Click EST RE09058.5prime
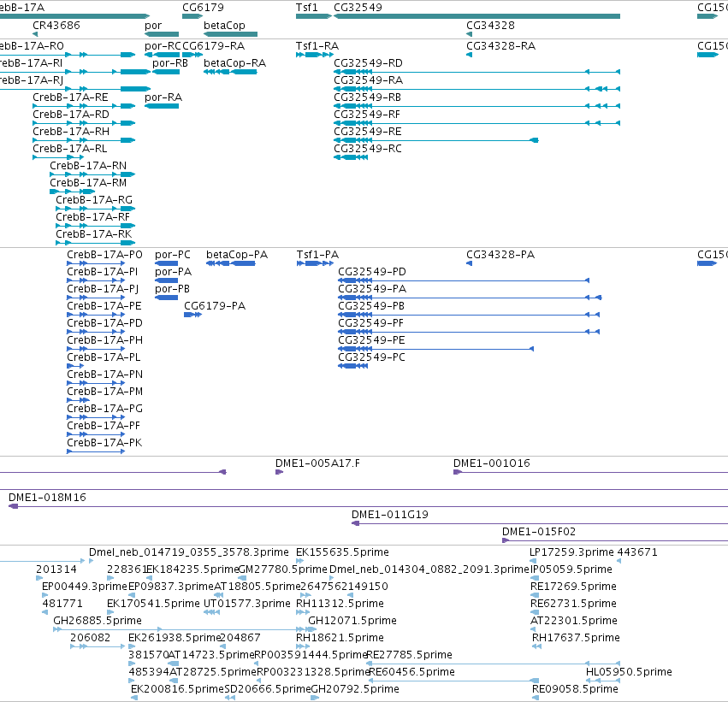The image size is (728, 702). point(575,689)
